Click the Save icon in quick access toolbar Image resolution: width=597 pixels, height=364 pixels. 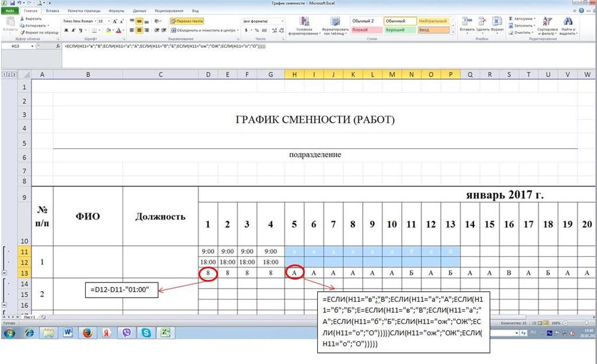coord(13,3)
